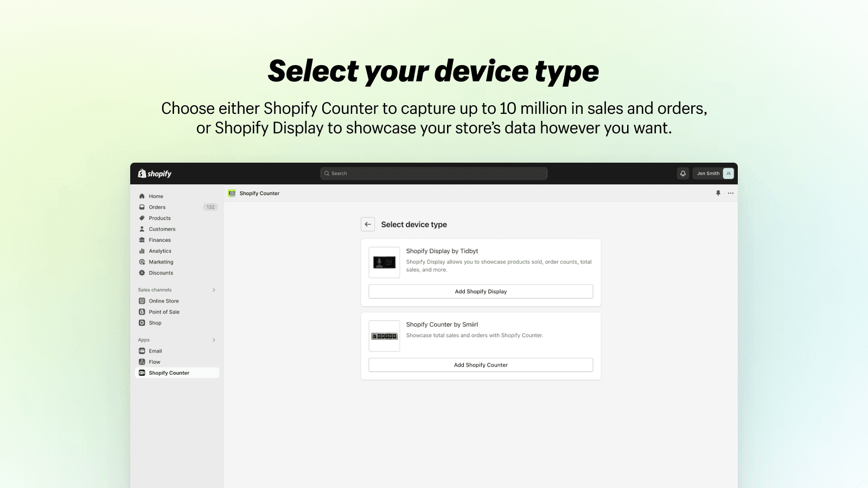The height and width of the screenshot is (488, 868).
Task: Click the Shopify Counter device thumbnail
Action: pyautogui.click(x=384, y=336)
